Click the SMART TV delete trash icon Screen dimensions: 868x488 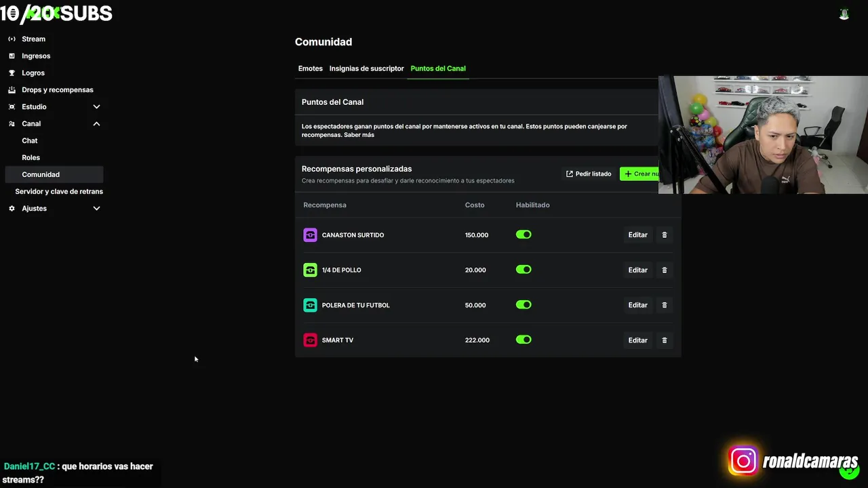click(x=665, y=340)
